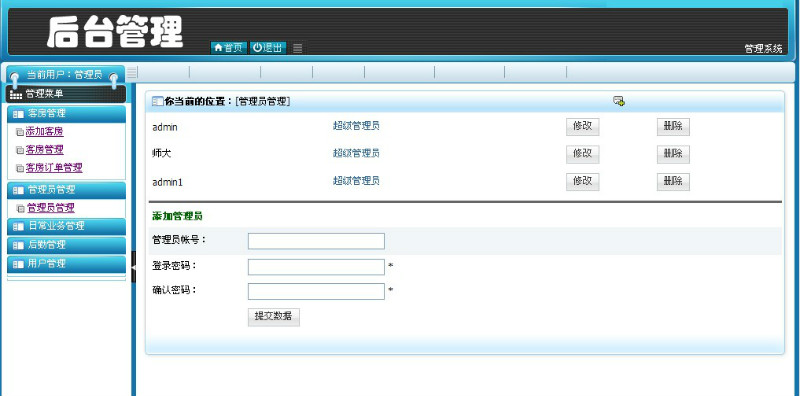Viewport: 800px width, 396px height.
Task: Click the 退出 logout button
Action: click(268, 48)
